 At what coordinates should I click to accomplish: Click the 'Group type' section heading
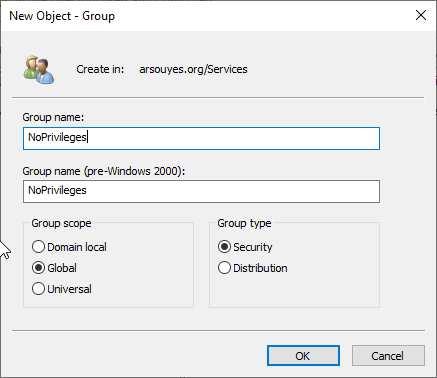pyautogui.click(x=244, y=223)
